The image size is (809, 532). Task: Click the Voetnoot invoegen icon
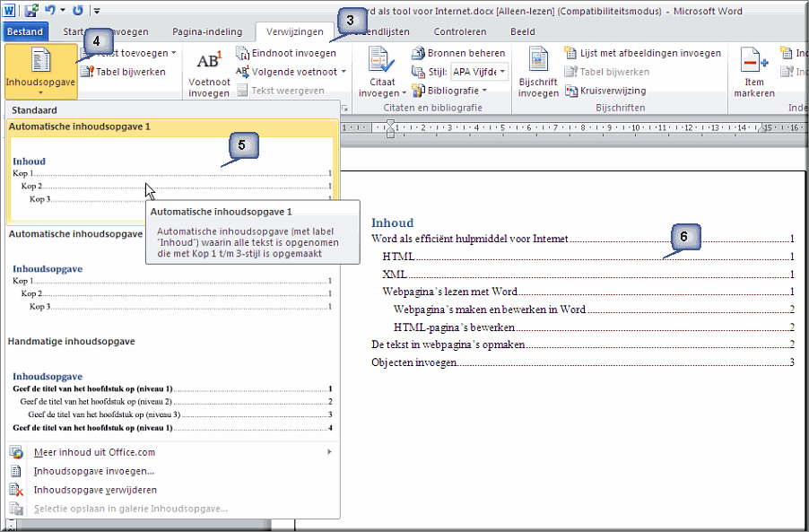coord(209,61)
